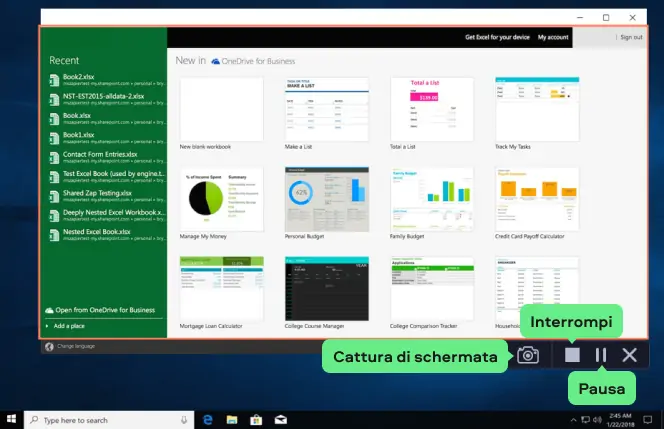Open the My account link
Screen dimensions: 664x429
(x=553, y=37)
